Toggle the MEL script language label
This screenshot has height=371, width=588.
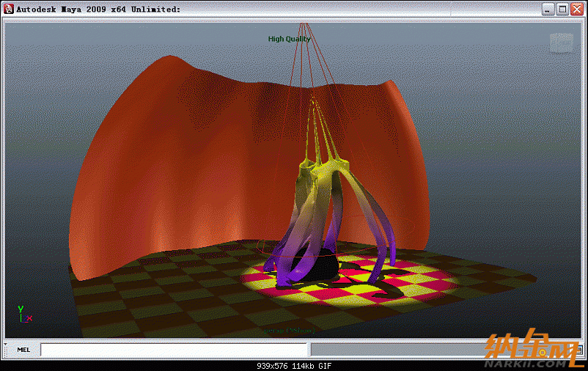[23, 350]
